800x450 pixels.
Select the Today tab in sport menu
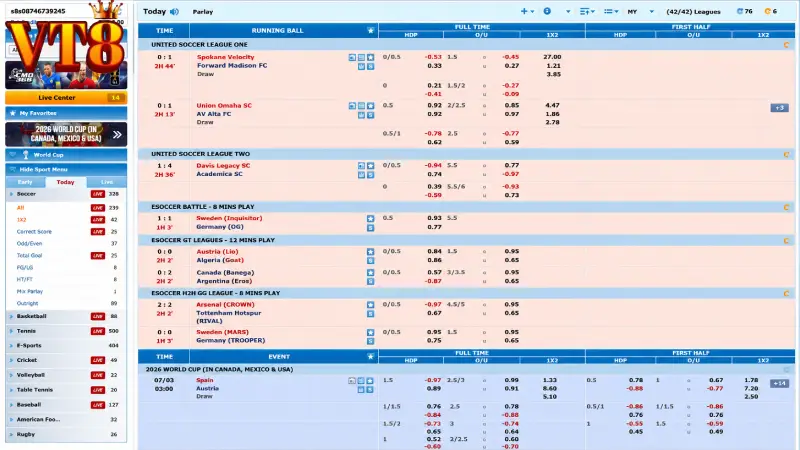click(x=65, y=182)
